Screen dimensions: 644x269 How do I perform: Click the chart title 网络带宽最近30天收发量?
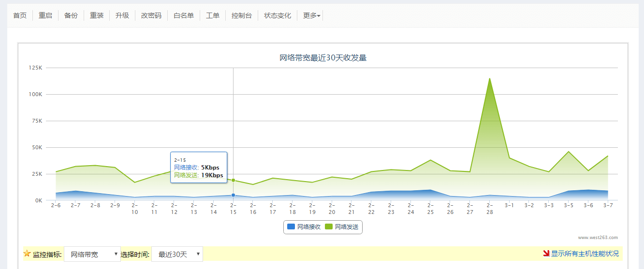(323, 58)
